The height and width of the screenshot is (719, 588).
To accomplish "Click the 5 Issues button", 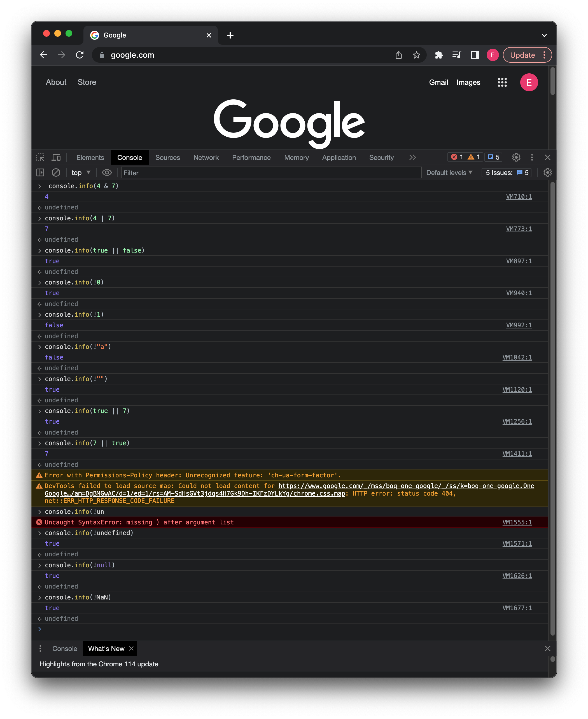I will click(x=507, y=173).
